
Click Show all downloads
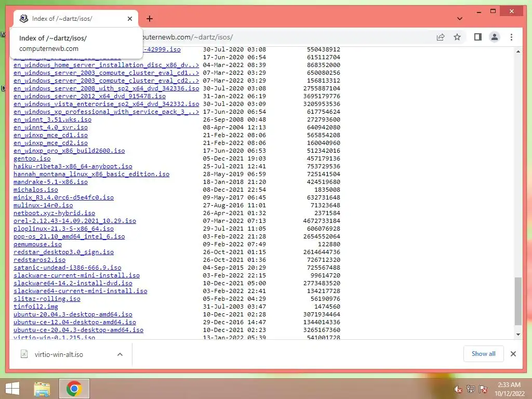[484, 354]
